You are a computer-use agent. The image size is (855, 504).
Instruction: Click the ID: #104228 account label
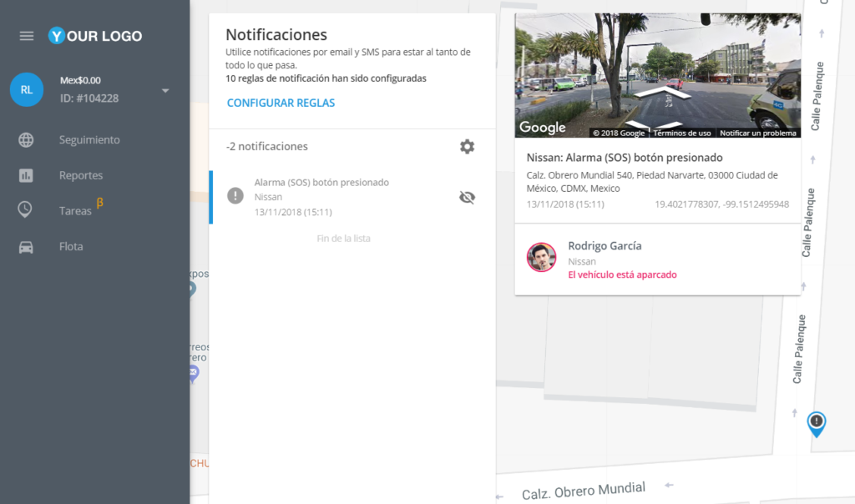[89, 98]
